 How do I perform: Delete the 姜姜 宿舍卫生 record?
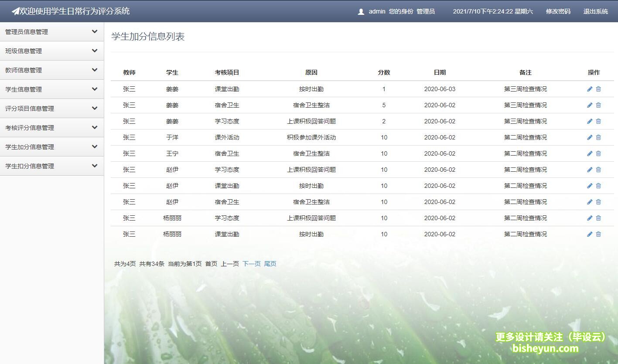click(598, 105)
